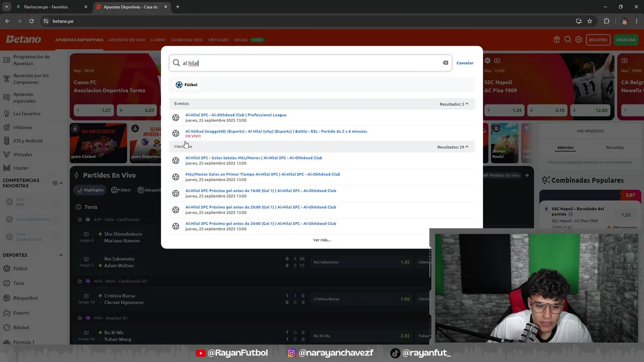Open Los favoritos sidebar item
The width and height of the screenshot is (644, 362).
coord(26,114)
